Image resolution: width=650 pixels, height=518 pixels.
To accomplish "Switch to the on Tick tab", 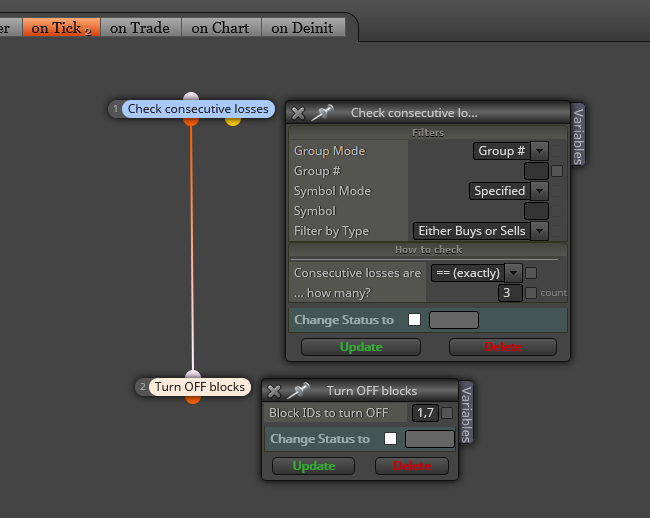I will pos(61,28).
